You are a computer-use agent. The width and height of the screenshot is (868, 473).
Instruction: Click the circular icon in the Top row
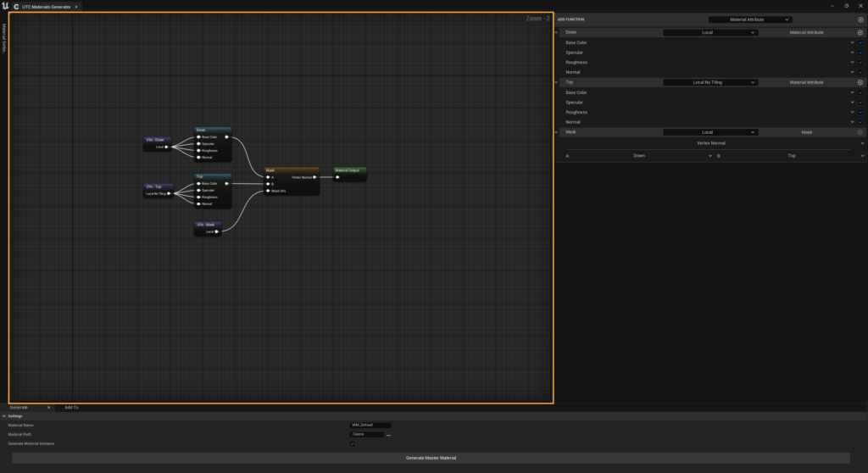click(860, 82)
